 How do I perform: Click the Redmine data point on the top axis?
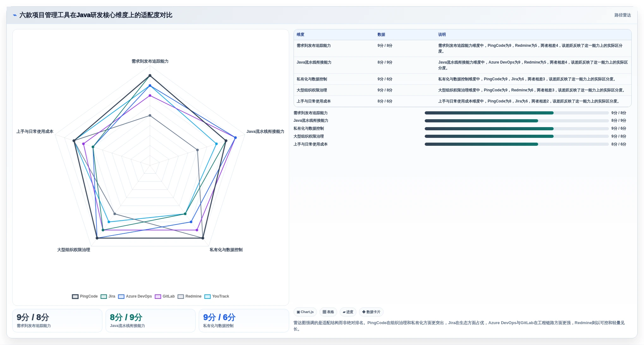150,115
